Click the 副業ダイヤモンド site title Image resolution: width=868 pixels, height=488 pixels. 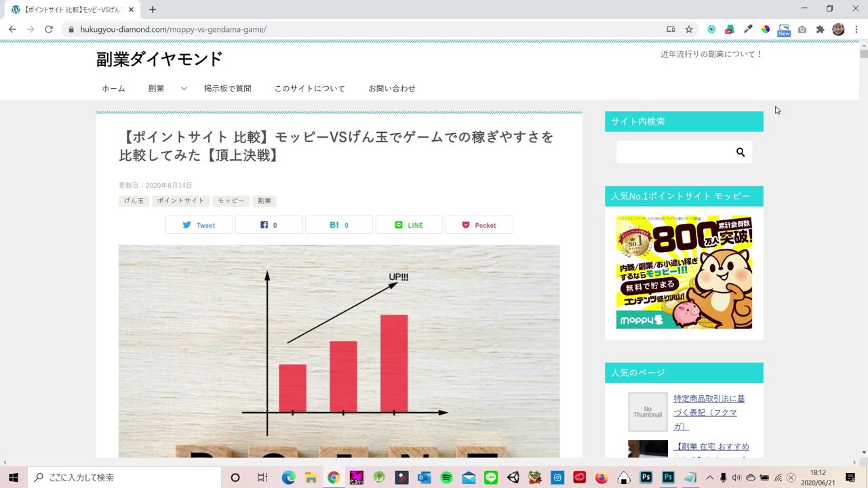click(159, 60)
